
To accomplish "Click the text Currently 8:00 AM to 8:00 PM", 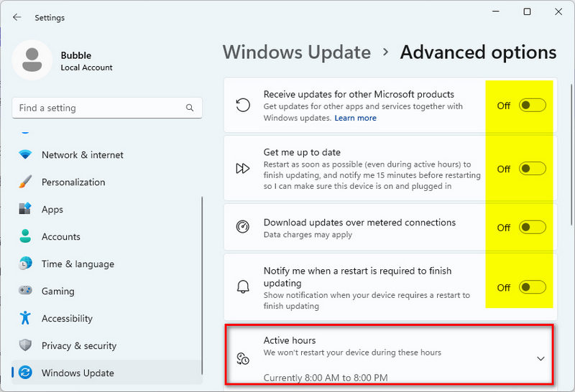I will (326, 378).
